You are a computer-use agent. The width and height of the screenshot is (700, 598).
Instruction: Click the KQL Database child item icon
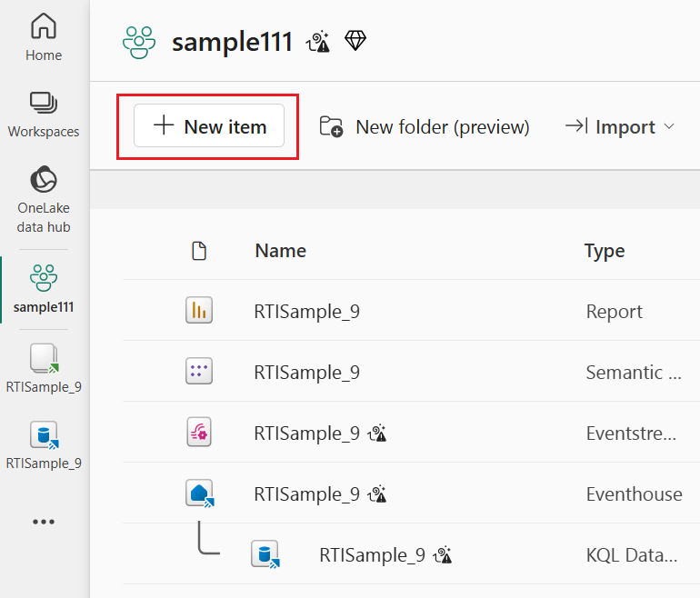click(264, 554)
